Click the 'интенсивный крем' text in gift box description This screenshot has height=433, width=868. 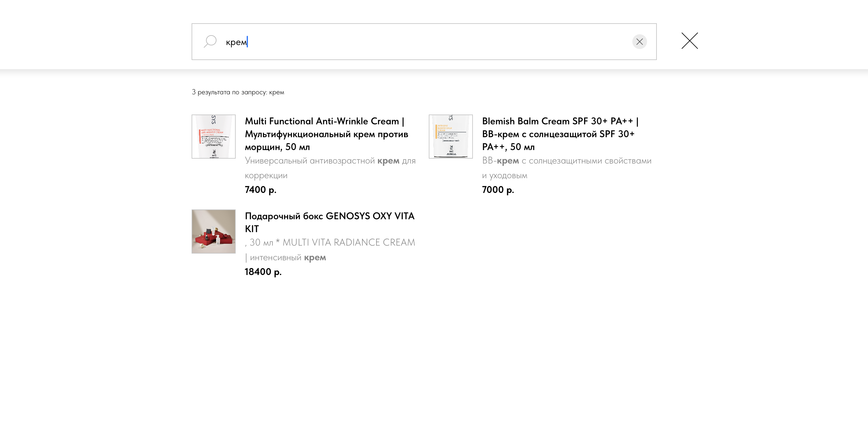(x=288, y=258)
